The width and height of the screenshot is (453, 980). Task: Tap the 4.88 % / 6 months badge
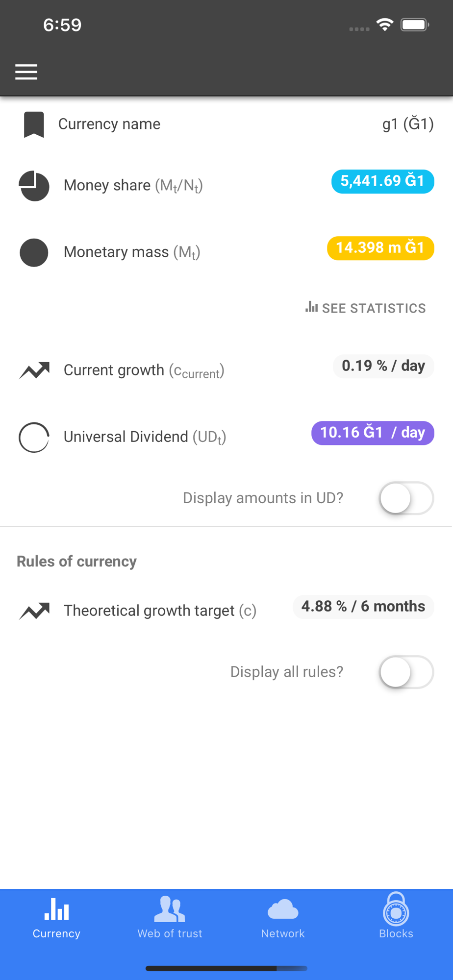point(363,607)
